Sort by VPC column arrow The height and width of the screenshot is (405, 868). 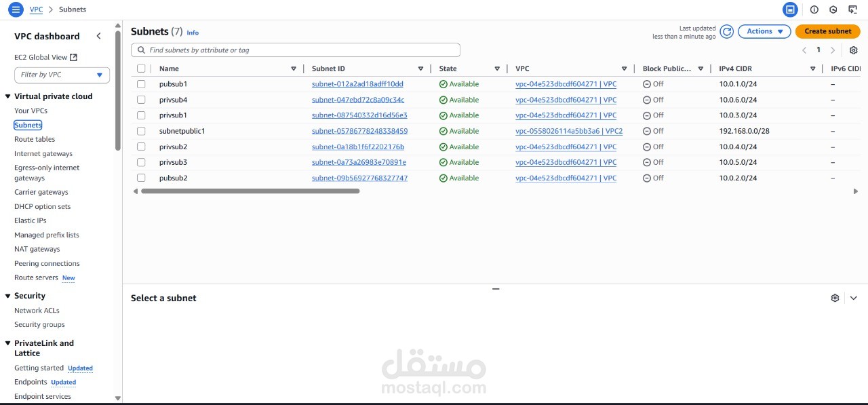click(x=625, y=69)
